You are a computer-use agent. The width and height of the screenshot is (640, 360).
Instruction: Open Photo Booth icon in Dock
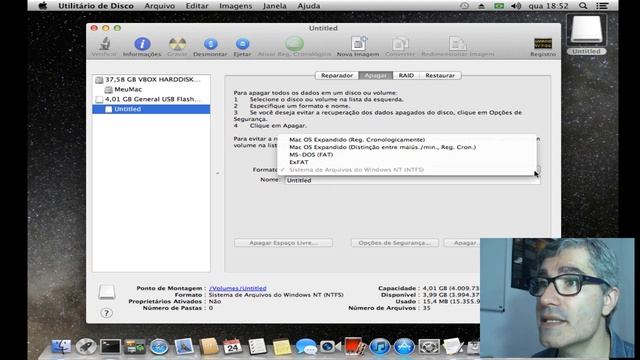pyautogui.click(x=354, y=347)
